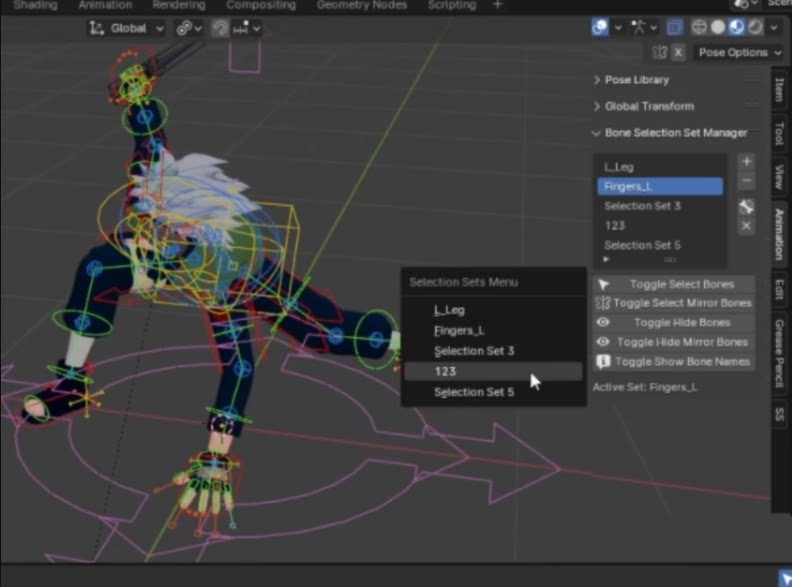
Task: Choose Fingers_L in Selection Sets Menu
Action: coord(493,330)
